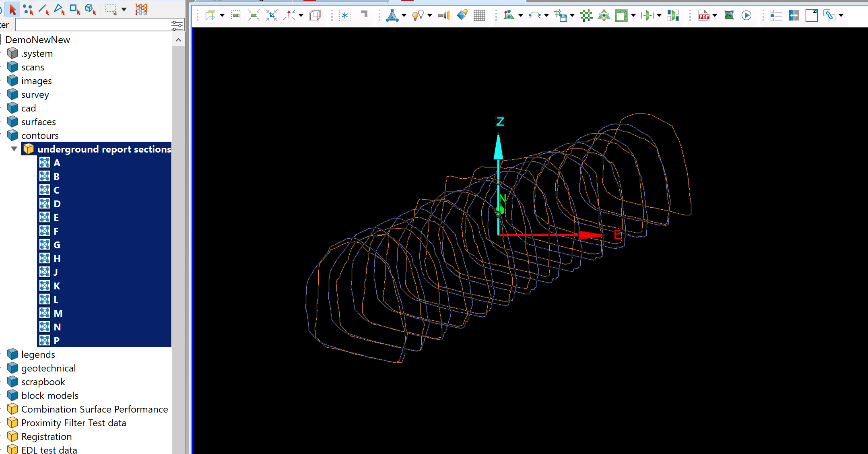Toggle the green clipping box icon
This screenshot has width=868, height=454.
click(621, 16)
